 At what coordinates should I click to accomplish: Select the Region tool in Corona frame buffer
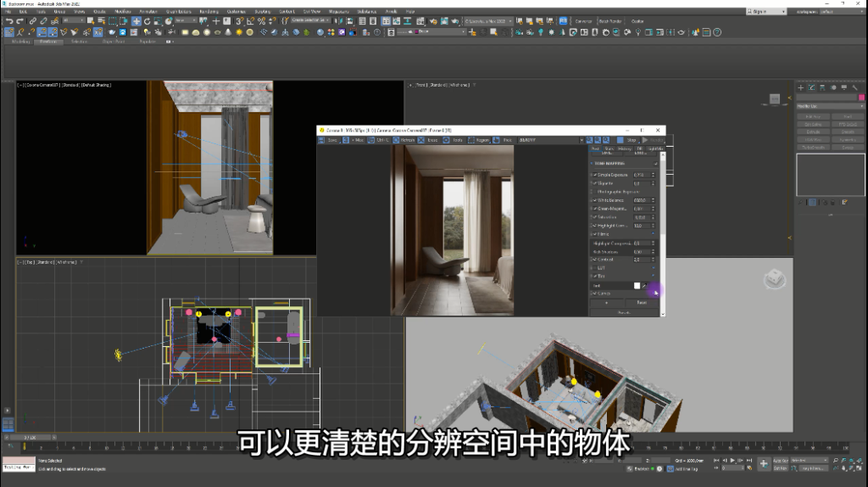coord(478,140)
